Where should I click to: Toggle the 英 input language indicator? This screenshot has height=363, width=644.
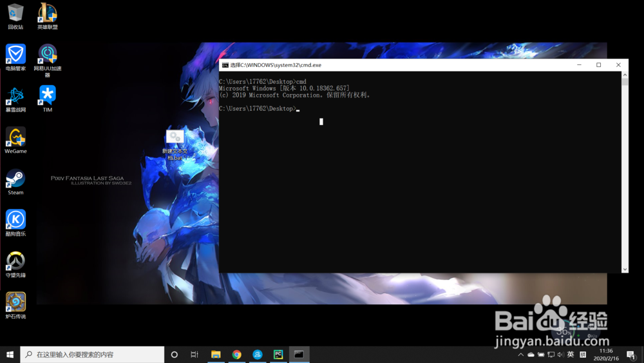pos(571,355)
